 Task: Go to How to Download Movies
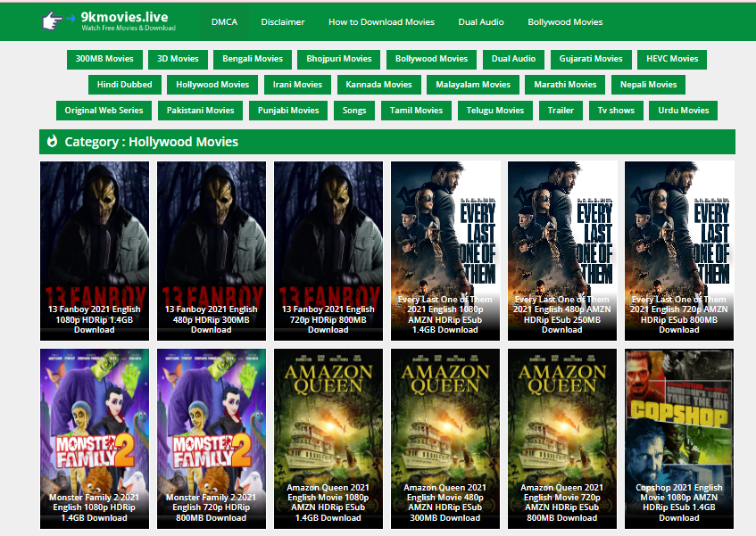coord(381,22)
